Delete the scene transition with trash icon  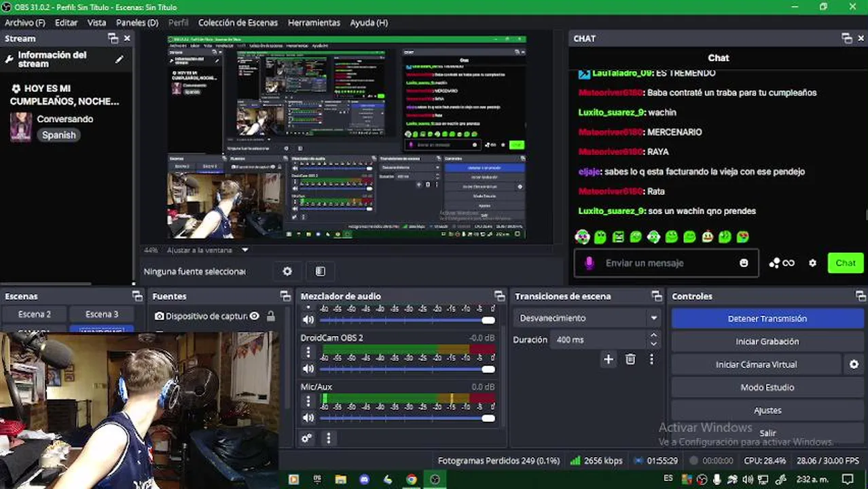click(630, 359)
